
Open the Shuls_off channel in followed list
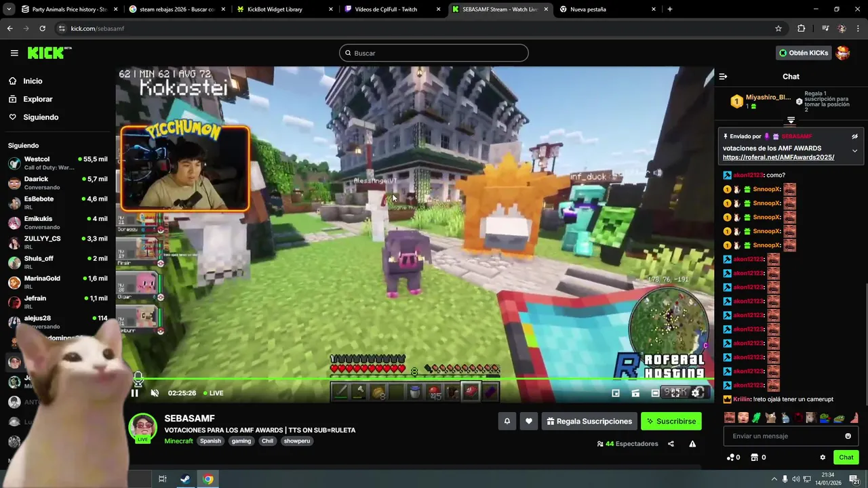click(x=58, y=262)
